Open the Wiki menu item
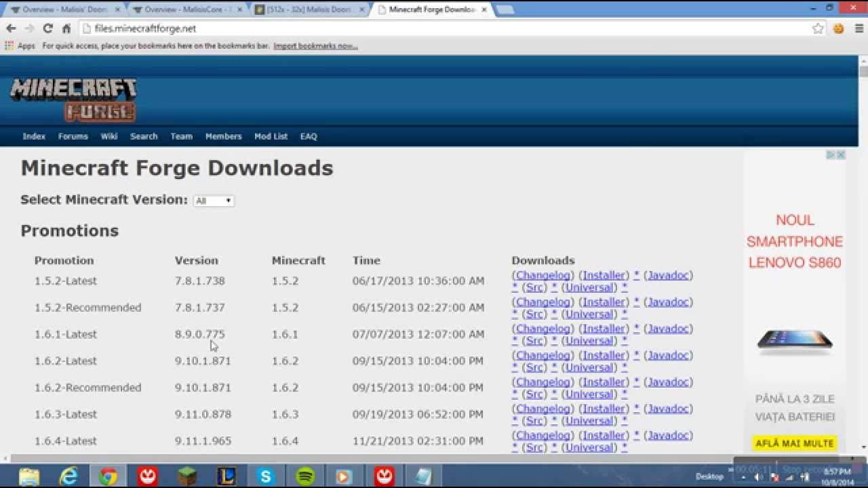Screen dimensions: 868x488 [x=109, y=136]
